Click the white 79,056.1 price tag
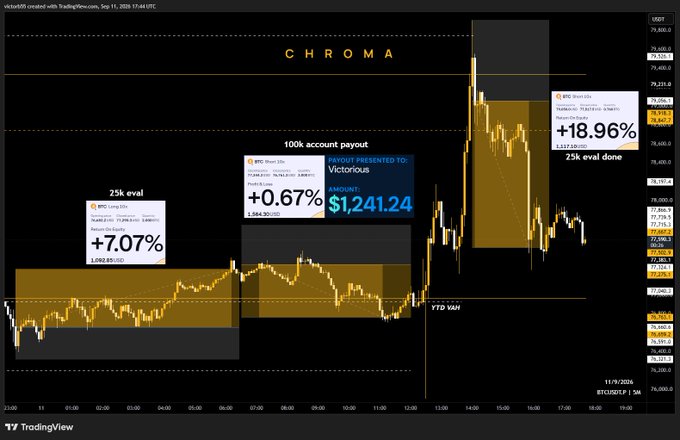Viewport: 680px width, 440px height. coord(660,101)
